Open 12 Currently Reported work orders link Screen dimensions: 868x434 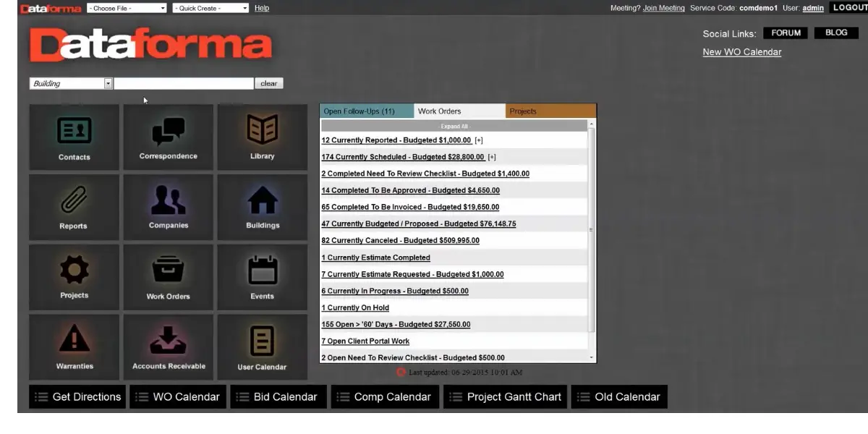pyautogui.click(x=396, y=140)
